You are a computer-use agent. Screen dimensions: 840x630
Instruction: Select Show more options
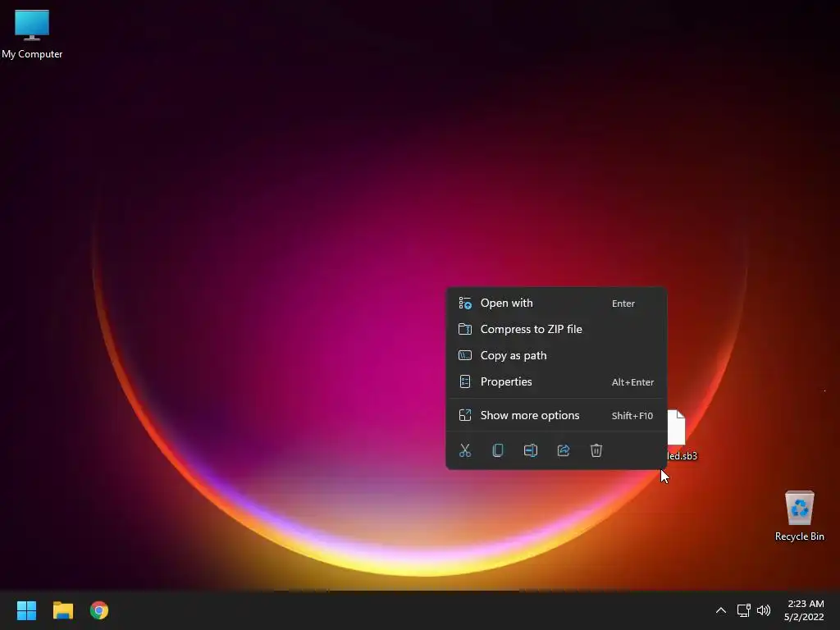click(556, 416)
